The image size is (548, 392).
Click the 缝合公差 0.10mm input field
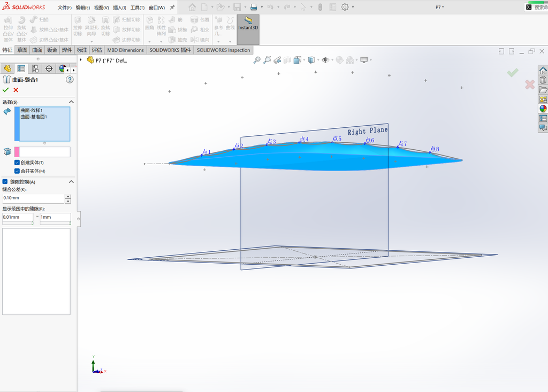tap(33, 198)
